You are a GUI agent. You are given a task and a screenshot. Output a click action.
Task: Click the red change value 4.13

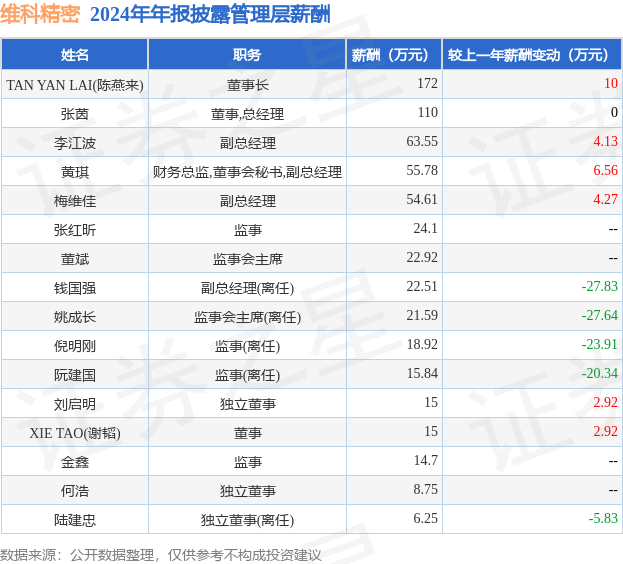[606, 141]
